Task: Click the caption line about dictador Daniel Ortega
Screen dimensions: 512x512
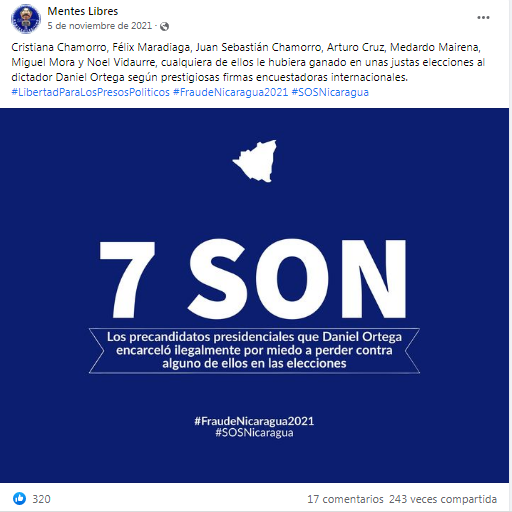Action: [x=209, y=77]
